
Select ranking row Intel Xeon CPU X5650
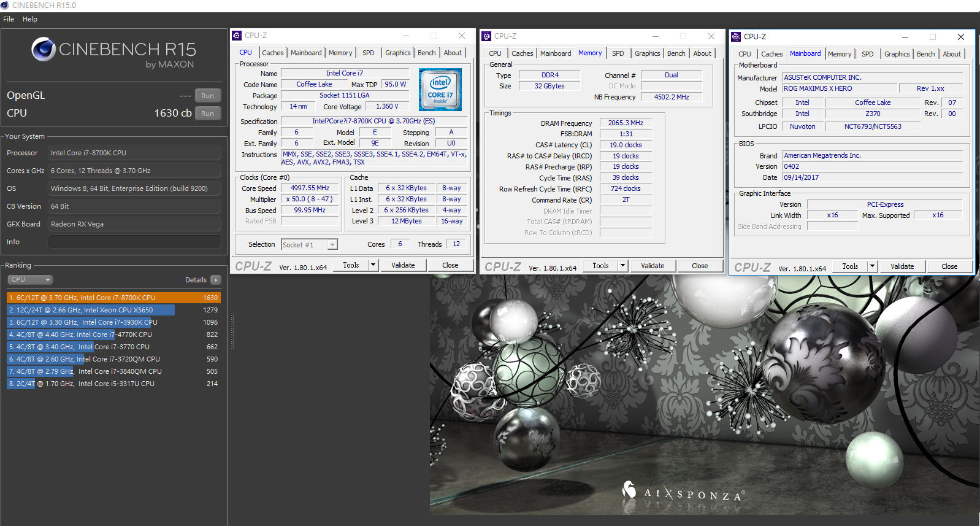click(113, 310)
